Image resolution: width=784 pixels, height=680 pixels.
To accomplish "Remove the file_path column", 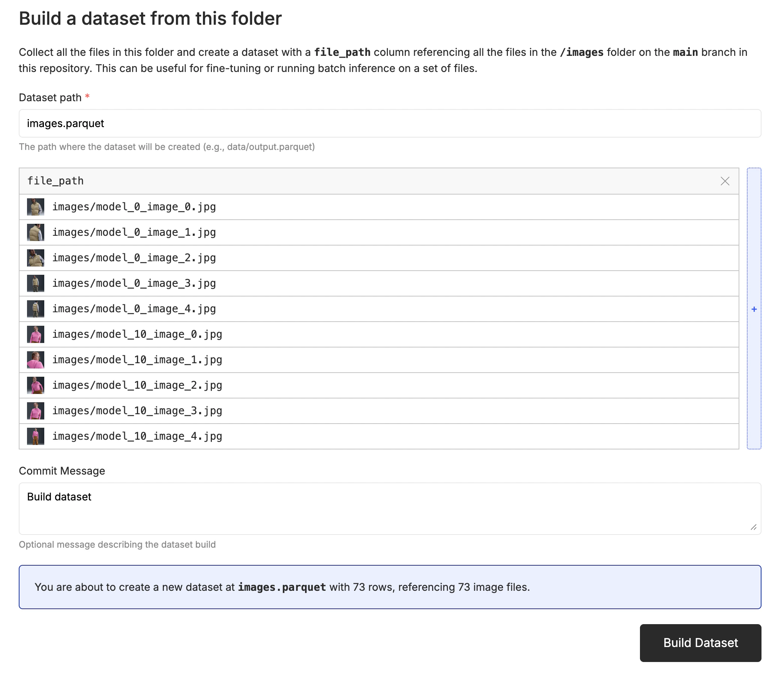I will pos(725,181).
